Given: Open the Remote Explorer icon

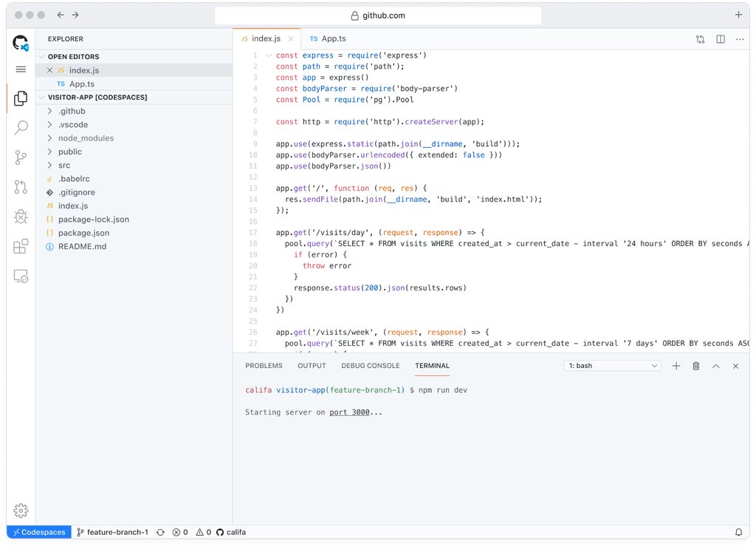Looking at the screenshot, I should [x=21, y=276].
